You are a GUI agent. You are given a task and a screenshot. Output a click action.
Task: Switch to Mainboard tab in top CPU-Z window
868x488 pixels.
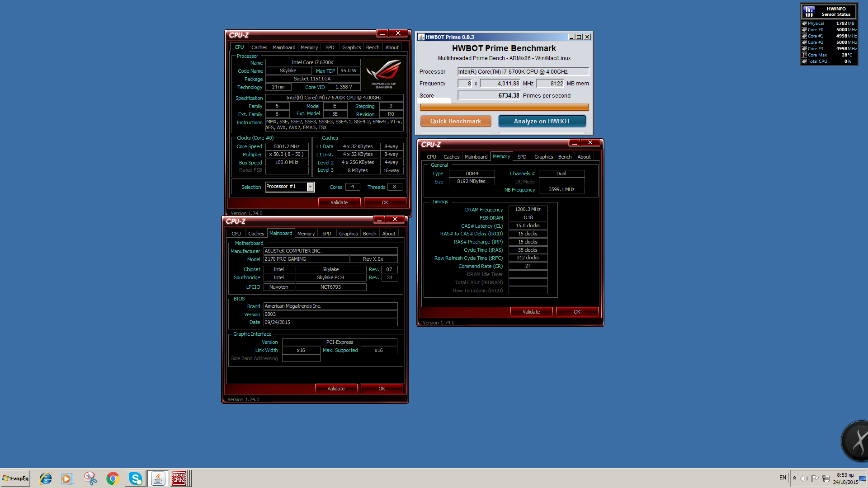tap(284, 47)
